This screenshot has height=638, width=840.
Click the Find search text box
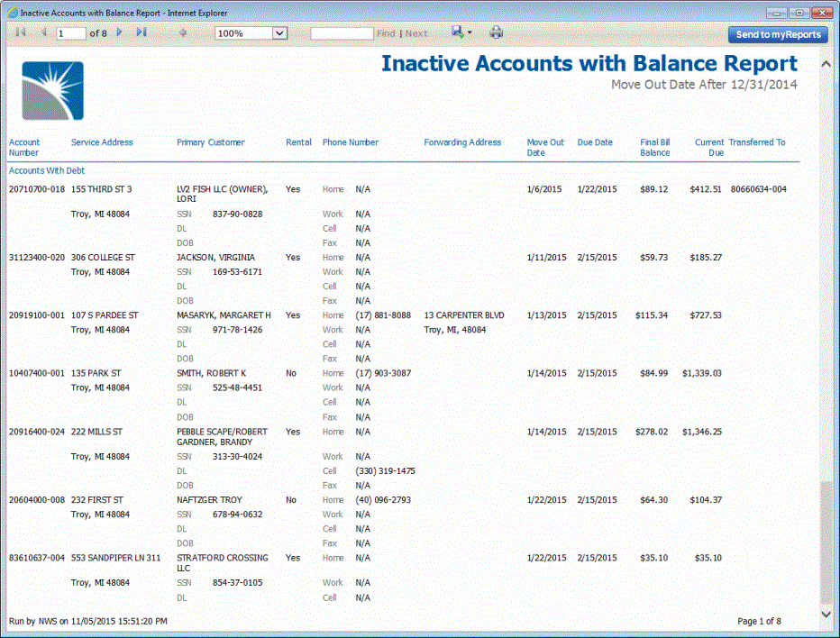[x=342, y=33]
